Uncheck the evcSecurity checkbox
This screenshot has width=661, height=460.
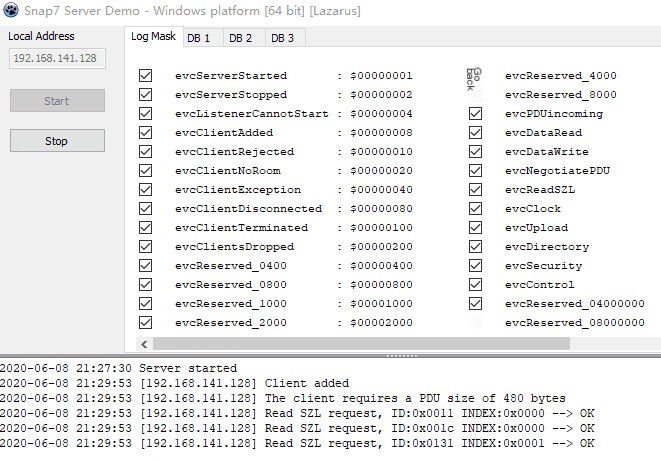click(476, 265)
